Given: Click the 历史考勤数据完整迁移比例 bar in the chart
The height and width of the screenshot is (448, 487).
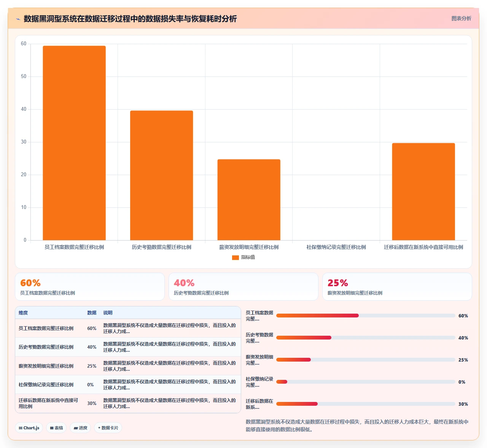Looking at the screenshot, I should [161, 175].
